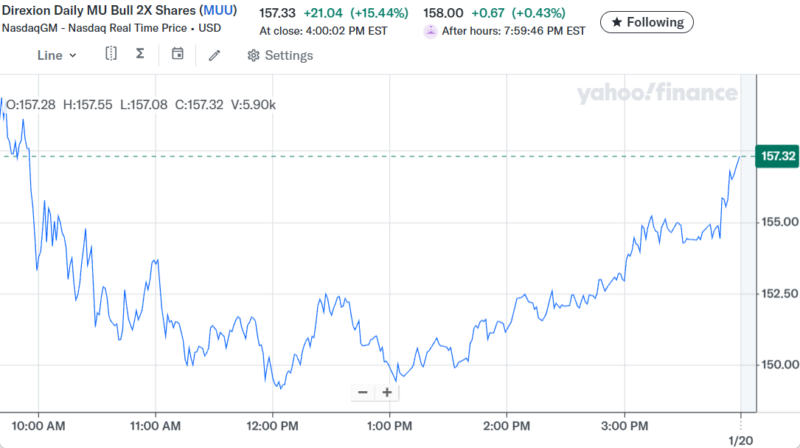Toggle the Following star button
The width and height of the screenshot is (800, 448).
[648, 21]
